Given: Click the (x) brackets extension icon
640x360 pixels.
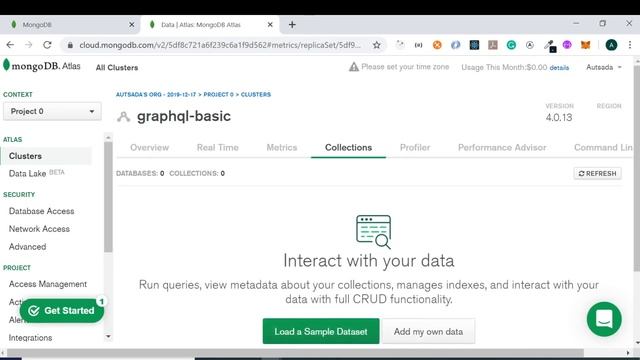Looking at the screenshot, I should [x=418, y=45].
